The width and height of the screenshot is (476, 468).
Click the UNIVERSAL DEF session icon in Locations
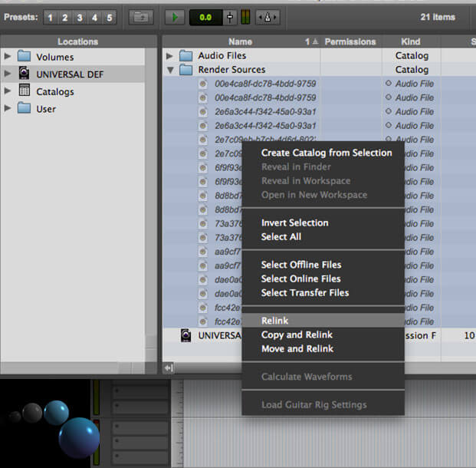tap(24, 74)
